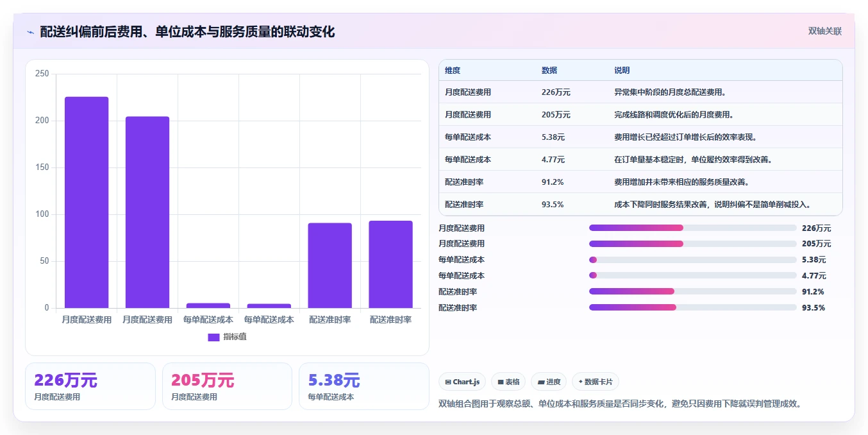
Task: Click the text 费用增加并未带来相应的服务质量改善。
Action: (x=681, y=182)
